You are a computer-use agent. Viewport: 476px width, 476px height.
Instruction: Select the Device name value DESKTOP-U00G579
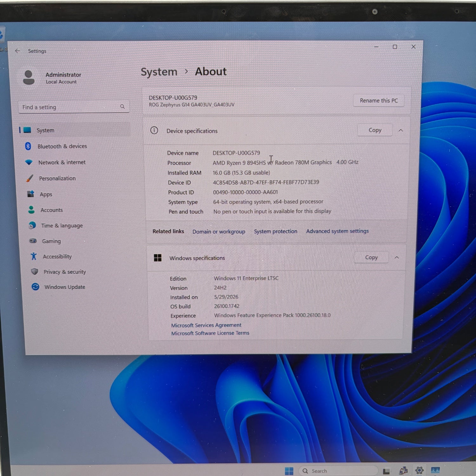tap(236, 153)
